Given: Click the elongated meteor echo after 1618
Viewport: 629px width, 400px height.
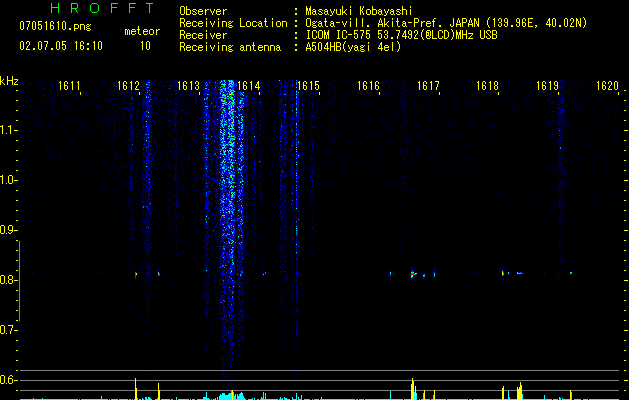Looking at the screenshot, I should tap(519, 273).
